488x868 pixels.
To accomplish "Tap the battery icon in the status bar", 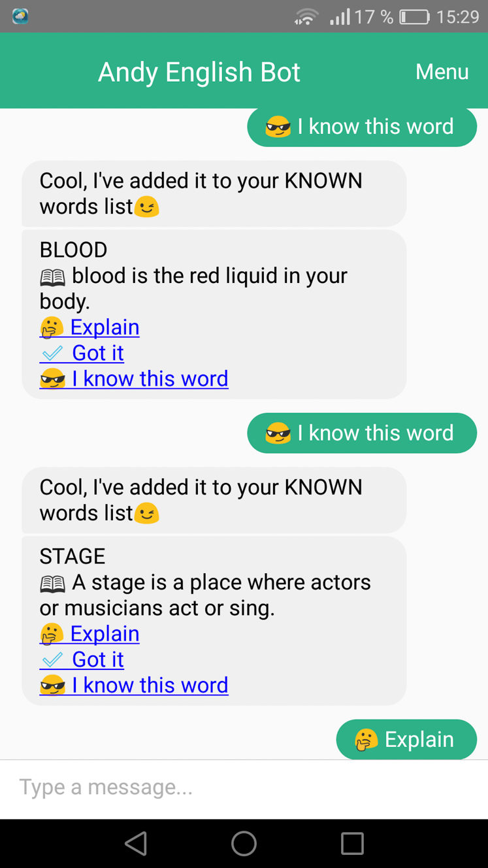I will click(x=414, y=16).
